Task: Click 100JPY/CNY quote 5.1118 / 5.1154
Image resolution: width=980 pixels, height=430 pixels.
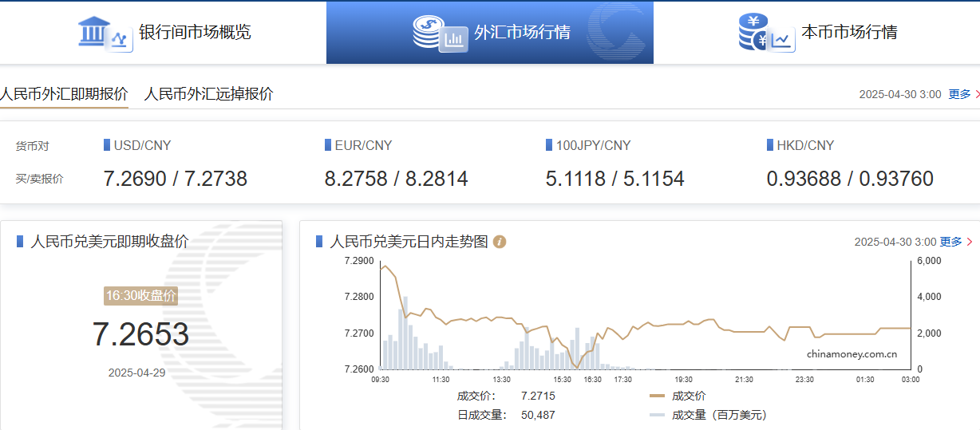Action: tap(615, 179)
